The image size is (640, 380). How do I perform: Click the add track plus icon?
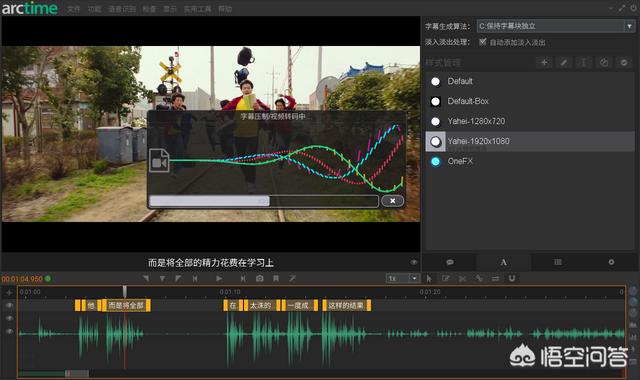coord(9,293)
